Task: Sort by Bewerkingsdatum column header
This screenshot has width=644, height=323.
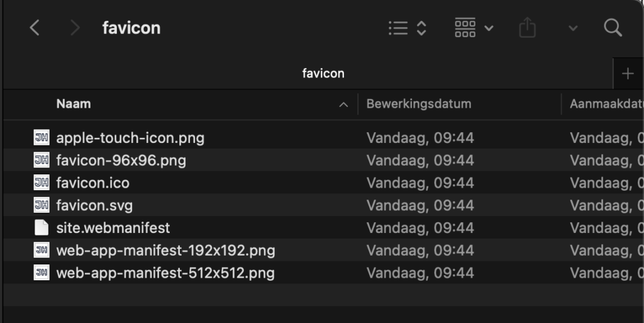Action: point(418,103)
